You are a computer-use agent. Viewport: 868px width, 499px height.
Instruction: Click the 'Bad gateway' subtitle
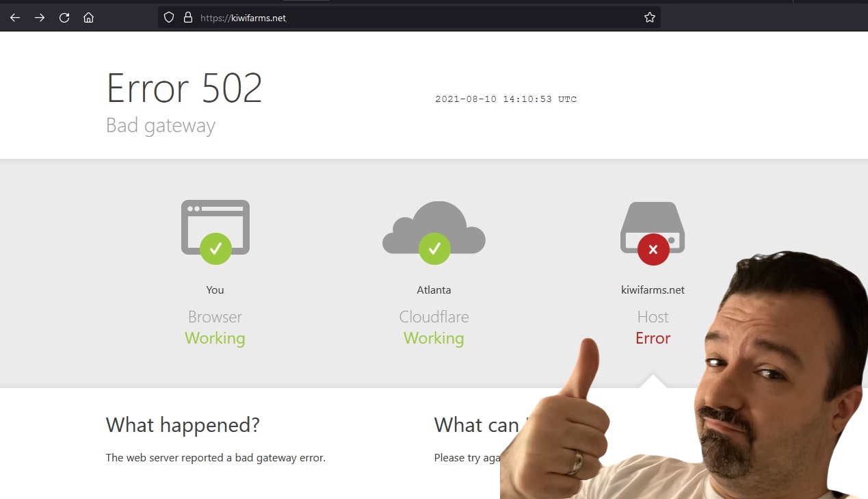point(161,126)
